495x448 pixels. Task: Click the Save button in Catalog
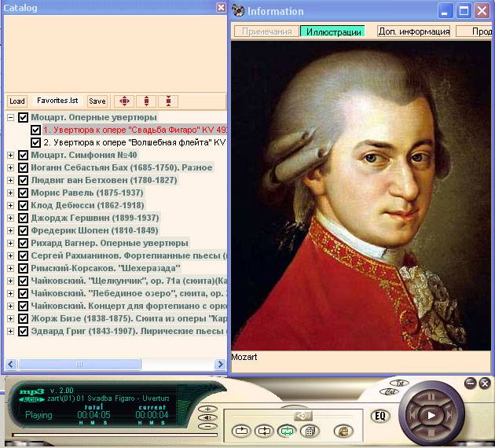click(x=97, y=101)
